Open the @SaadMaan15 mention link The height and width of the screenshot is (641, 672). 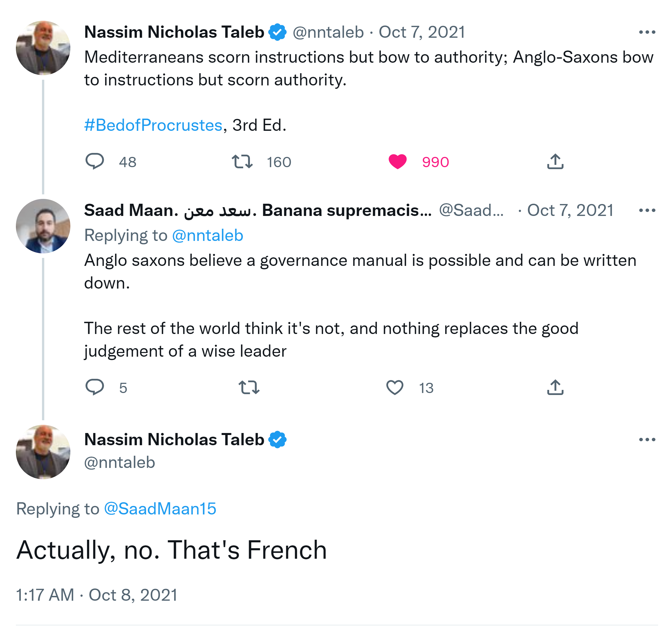coord(160,508)
